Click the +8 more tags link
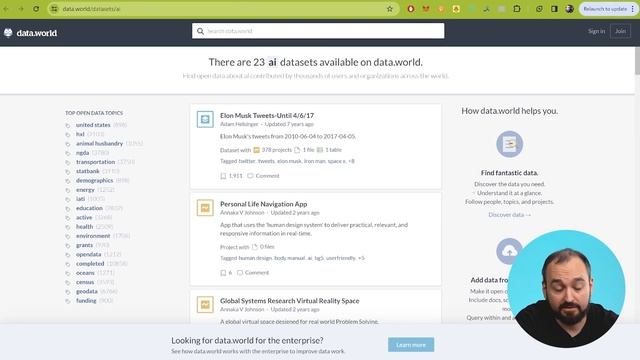This screenshot has height=360, width=640. 351,161
